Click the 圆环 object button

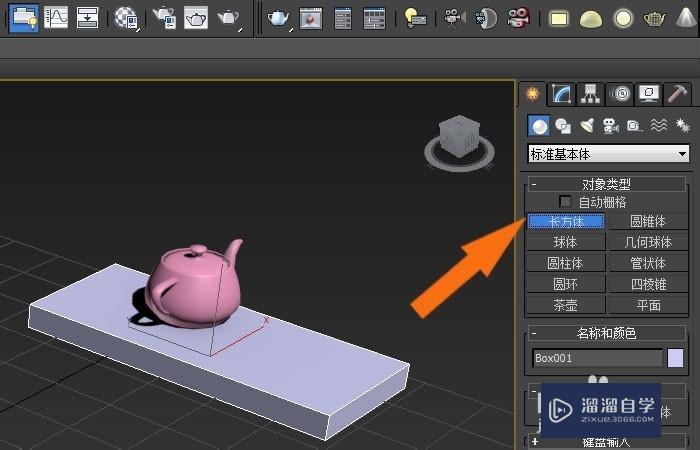[566, 284]
